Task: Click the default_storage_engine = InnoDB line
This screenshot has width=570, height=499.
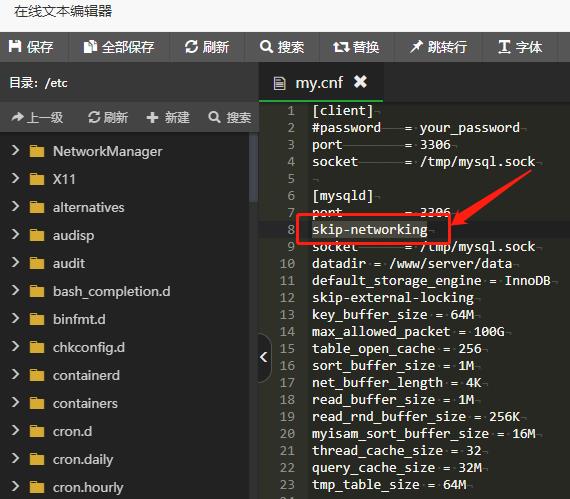Action: coord(431,281)
